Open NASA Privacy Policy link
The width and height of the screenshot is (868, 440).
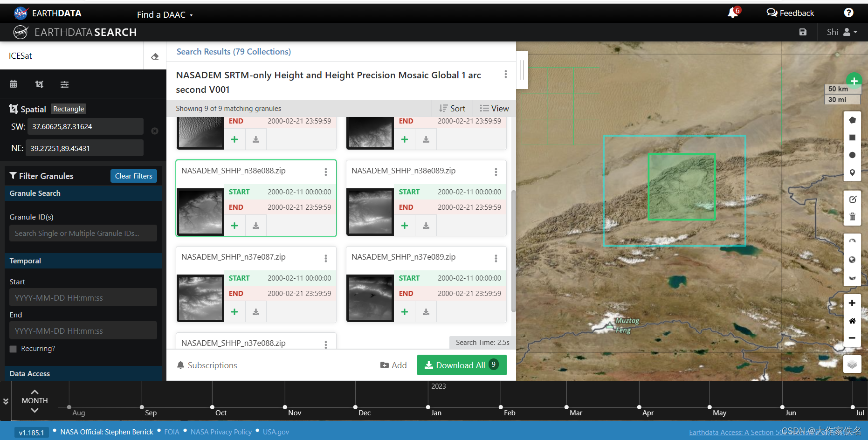221,432
